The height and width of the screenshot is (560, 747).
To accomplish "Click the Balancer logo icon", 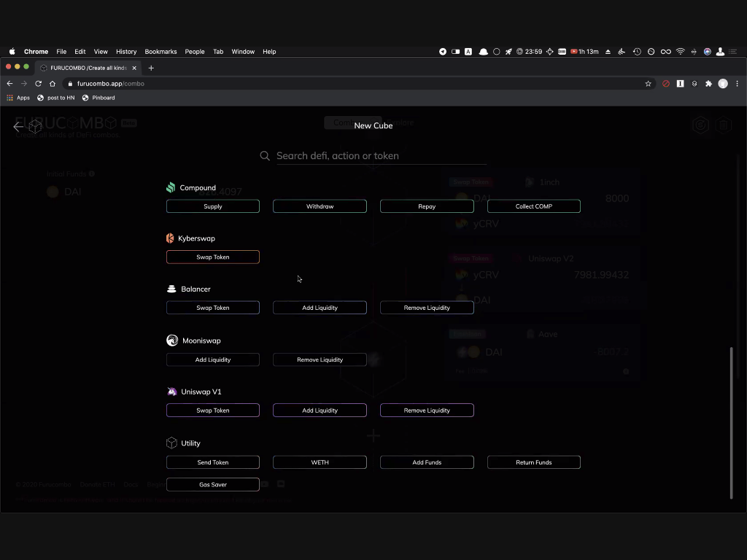I will 171,289.
